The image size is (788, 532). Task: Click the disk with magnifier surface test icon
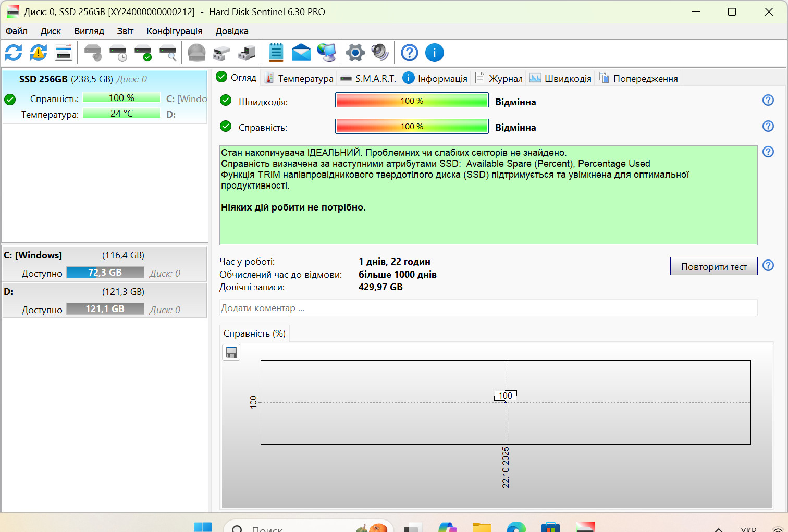(x=168, y=53)
